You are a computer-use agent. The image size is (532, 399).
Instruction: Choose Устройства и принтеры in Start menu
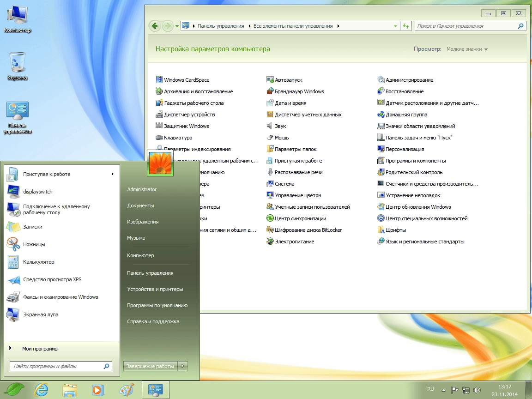click(x=155, y=289)
